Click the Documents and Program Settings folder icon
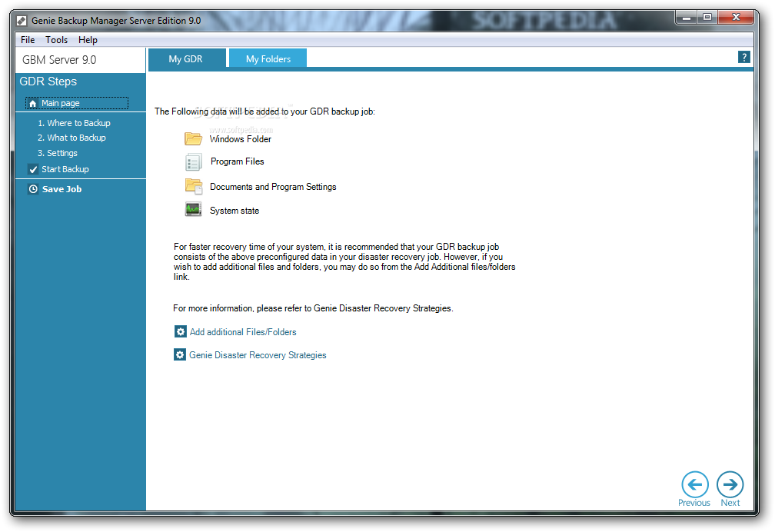 [194, 186]
